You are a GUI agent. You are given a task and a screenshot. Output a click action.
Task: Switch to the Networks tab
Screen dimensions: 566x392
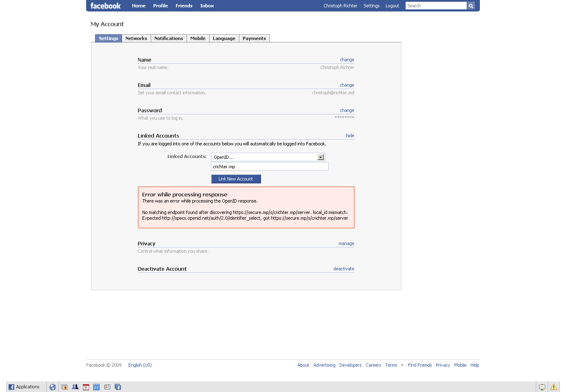pos(136,38)
